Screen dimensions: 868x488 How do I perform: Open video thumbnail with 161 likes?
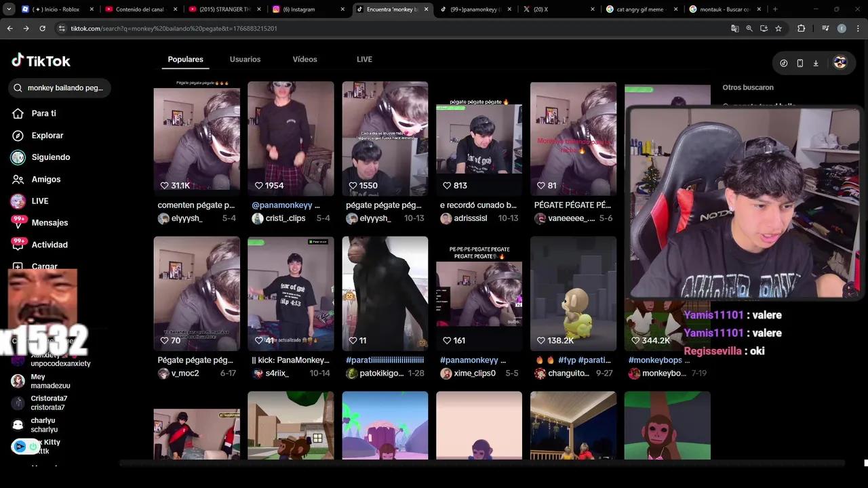[x=479, y=293]
